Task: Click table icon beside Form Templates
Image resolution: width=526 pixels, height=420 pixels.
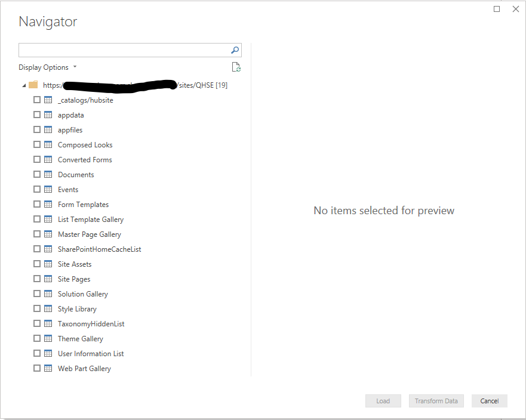Action: click(x=48, y=204)
